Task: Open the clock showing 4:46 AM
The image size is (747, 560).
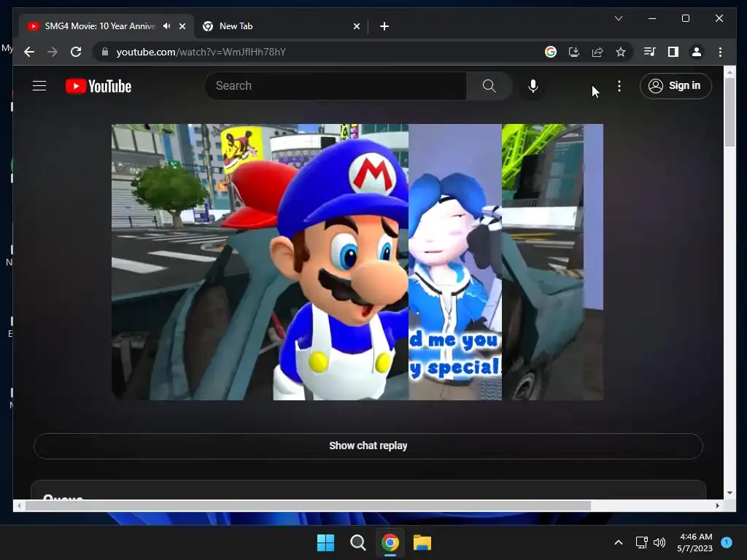Action: [695, 542]
